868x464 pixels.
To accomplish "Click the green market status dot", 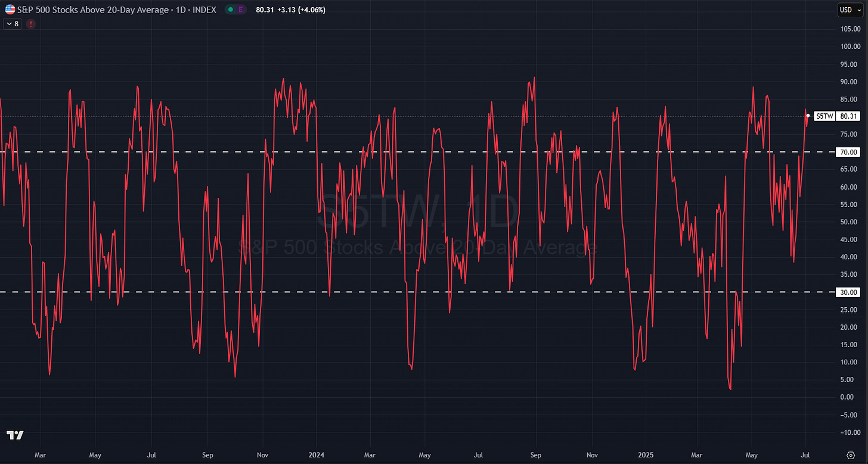I will tap(230, 10).
